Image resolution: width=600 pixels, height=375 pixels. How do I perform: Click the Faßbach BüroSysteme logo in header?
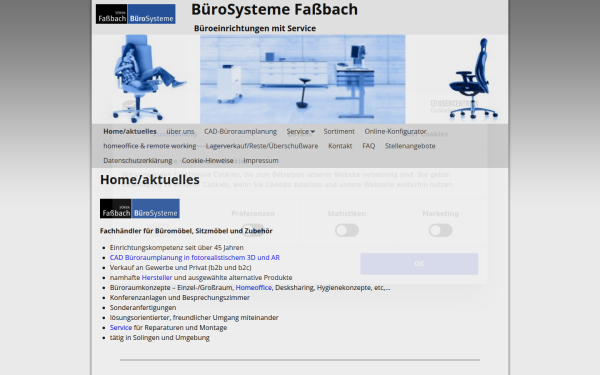[x=135, y=14]
